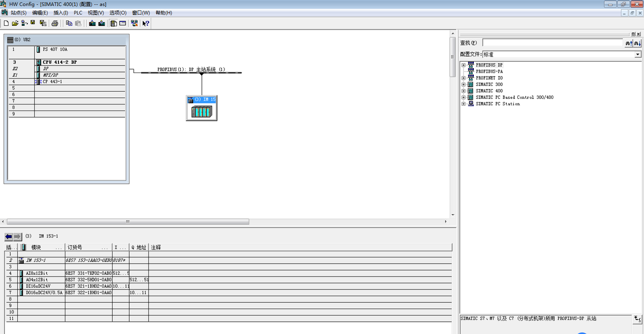The image size is (644, 334).
Task: Click the 模块 column header
Action: click(41, 248)
